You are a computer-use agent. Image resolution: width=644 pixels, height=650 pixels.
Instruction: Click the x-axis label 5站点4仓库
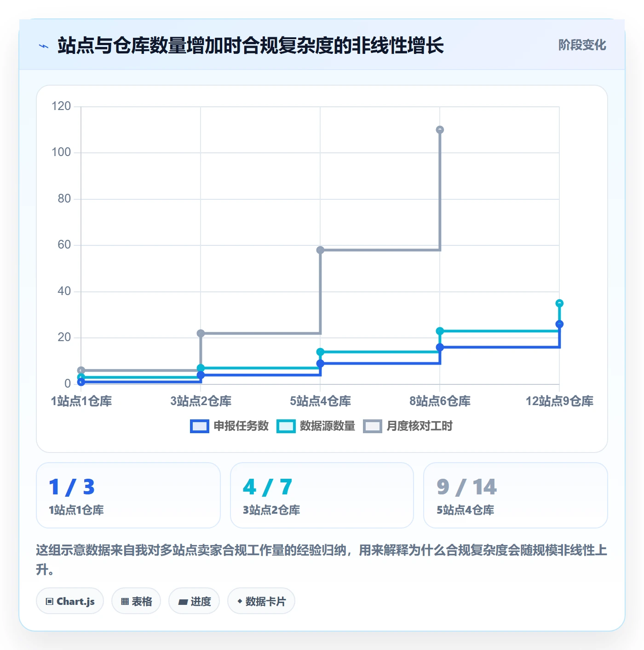[x=321, y=401]
